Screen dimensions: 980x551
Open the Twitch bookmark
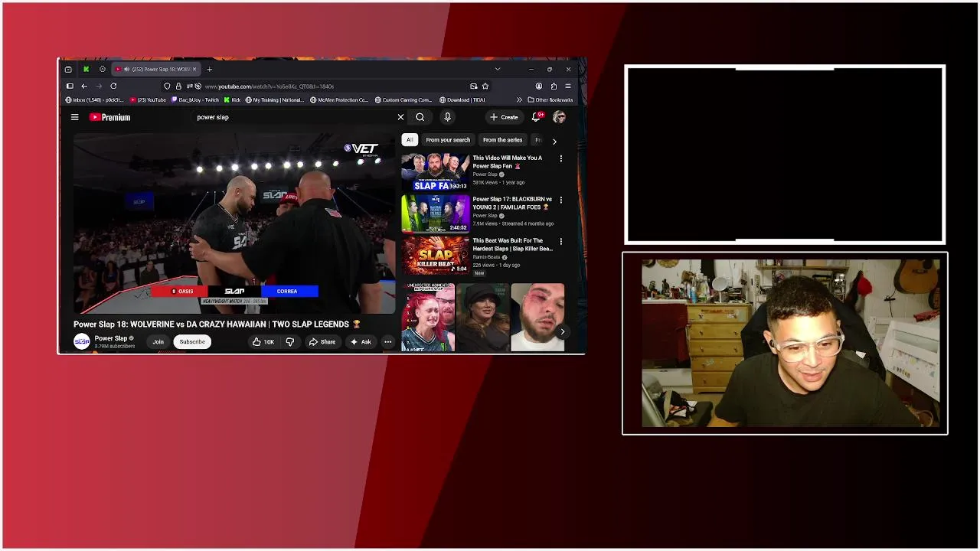click(x=196, y=99)
